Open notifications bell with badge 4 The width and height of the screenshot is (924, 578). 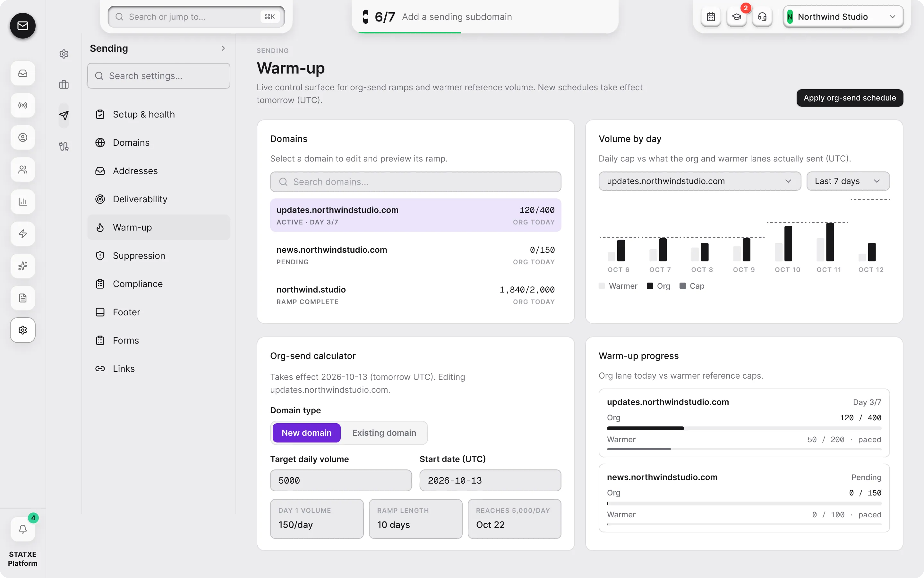[x=22, y=529]
